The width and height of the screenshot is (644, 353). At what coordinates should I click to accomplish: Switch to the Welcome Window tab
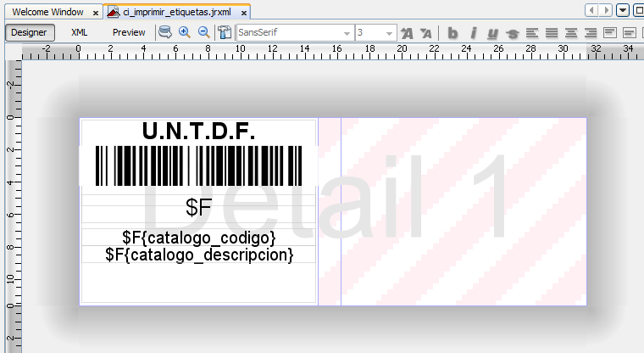pyautogui.click(x=47, y=13)
